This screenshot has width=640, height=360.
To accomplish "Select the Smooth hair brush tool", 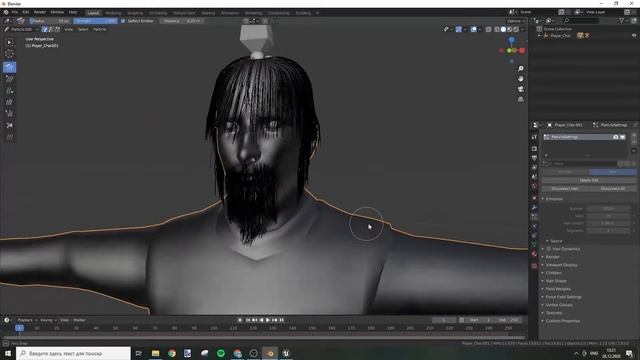I will coord(9,79).
